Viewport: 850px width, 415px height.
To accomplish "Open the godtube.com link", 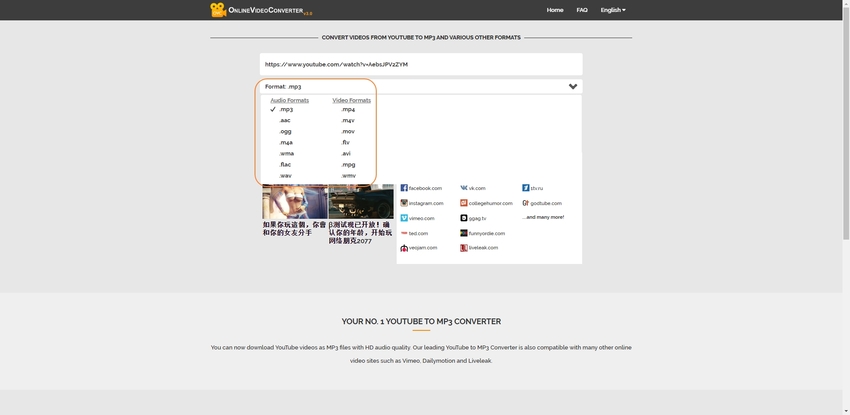I will tap(546, 203).
